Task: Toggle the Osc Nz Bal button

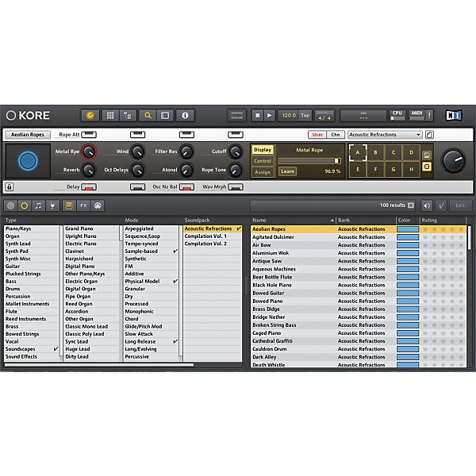Action: coord(186,187)
